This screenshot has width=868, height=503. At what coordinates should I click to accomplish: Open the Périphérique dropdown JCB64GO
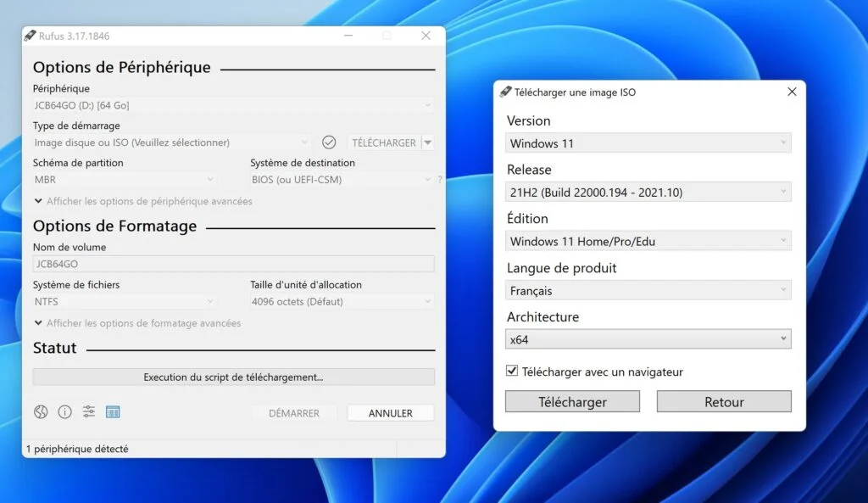pos(233,105)
